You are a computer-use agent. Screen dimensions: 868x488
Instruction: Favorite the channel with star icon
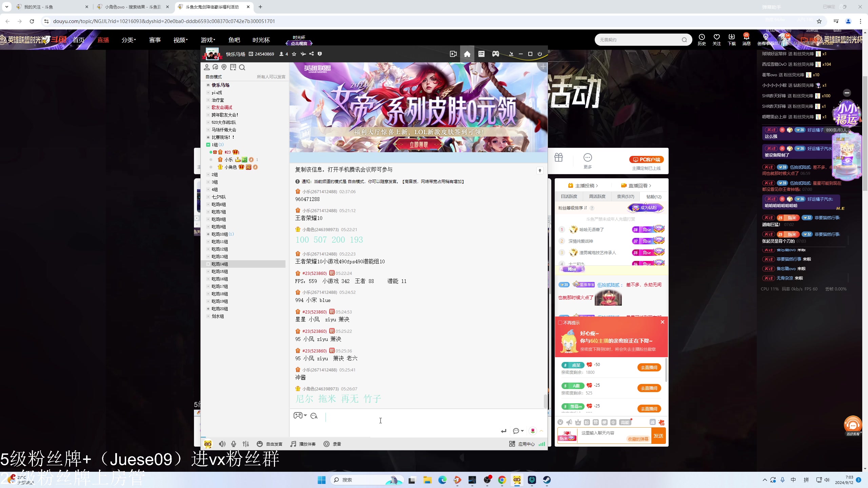[x=294, y=54]
